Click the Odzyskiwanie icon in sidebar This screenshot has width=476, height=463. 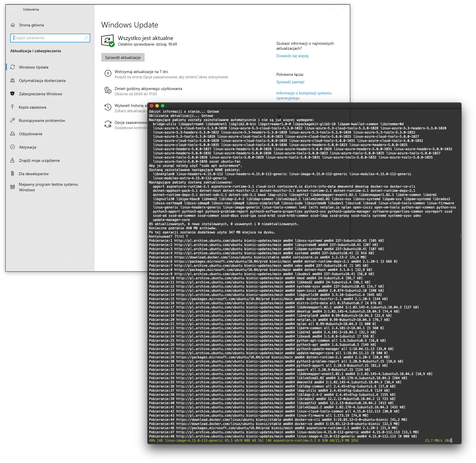click(x=12, y=134)
